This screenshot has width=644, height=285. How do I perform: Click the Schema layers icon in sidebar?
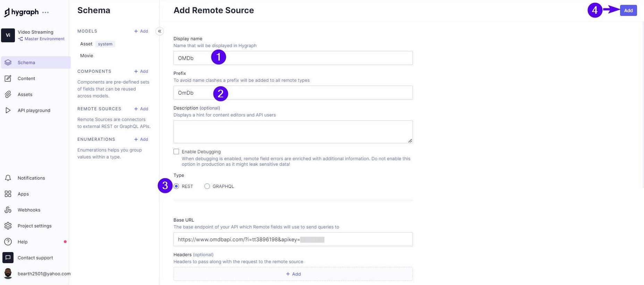(x=8, y=62)
